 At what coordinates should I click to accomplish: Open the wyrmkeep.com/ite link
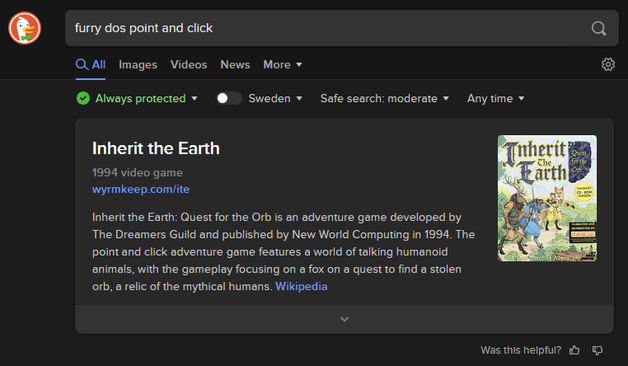click(x=141, y=189)
